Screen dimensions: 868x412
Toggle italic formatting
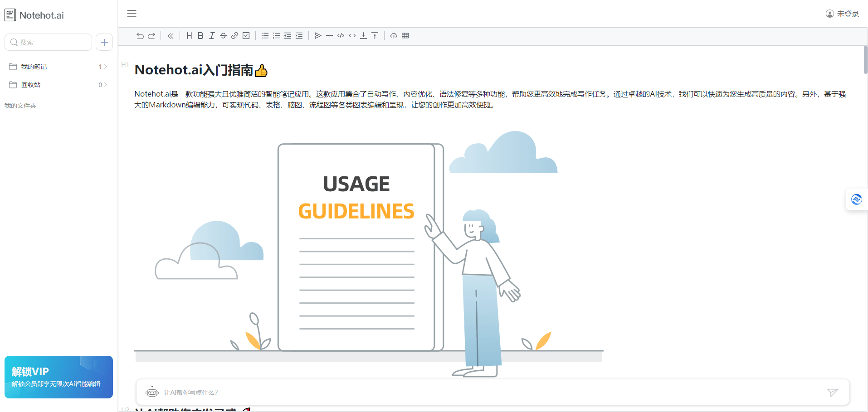pyautogui.click(x=212, y=36)
